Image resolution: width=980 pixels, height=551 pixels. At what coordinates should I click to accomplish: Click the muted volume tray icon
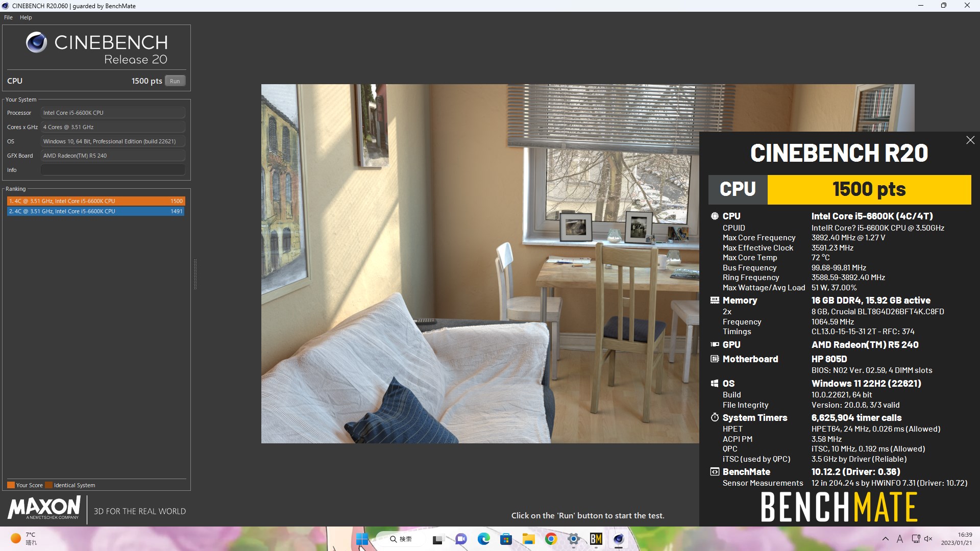[x=928, y=539]
